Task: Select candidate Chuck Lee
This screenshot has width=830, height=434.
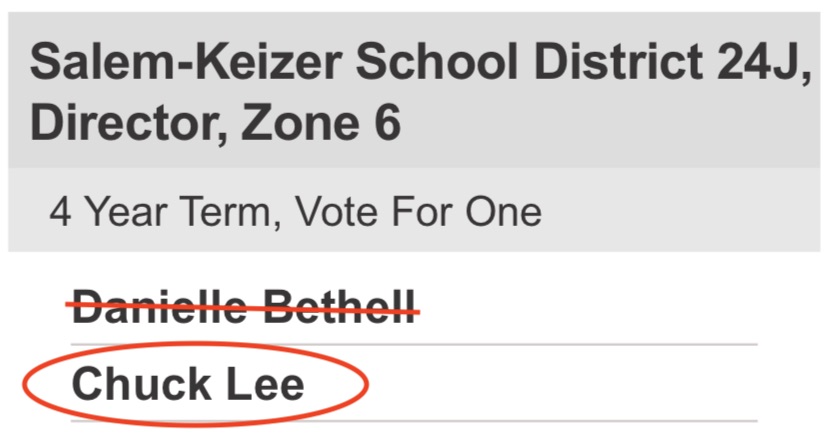Action: tap(188, 384)
